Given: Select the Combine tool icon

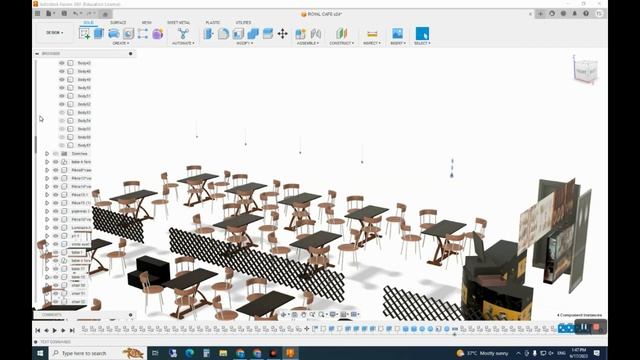Looking at the screenshot, I should point(253,33).
